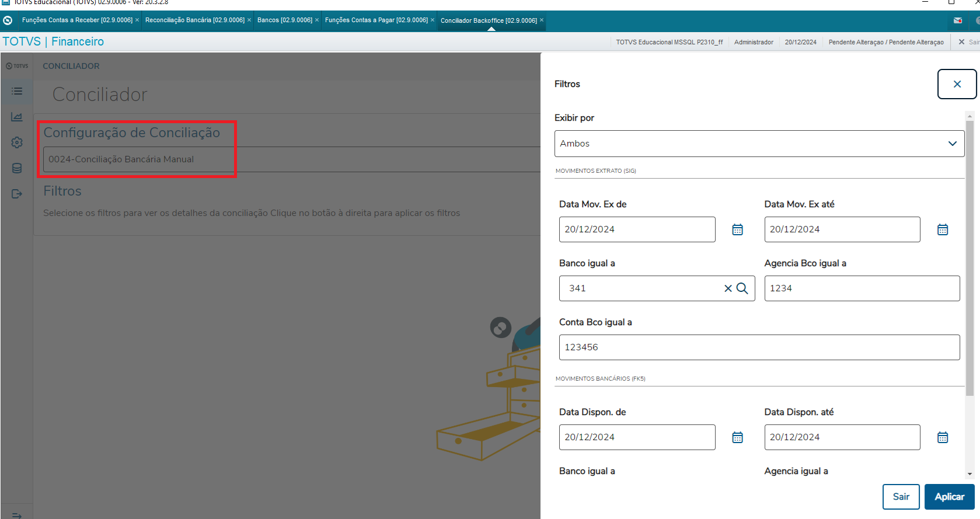Switch to Reconciliação Bancária tab

pos(194,20)
